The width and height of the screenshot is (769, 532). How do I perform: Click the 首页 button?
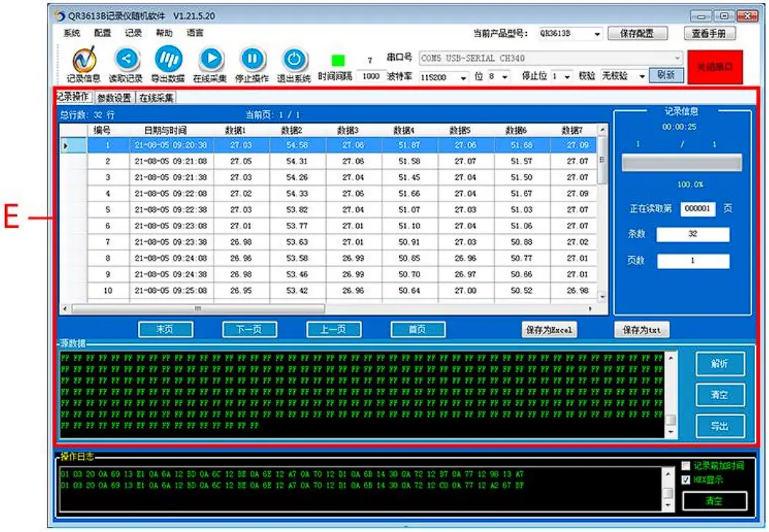(x=418, y=330)
